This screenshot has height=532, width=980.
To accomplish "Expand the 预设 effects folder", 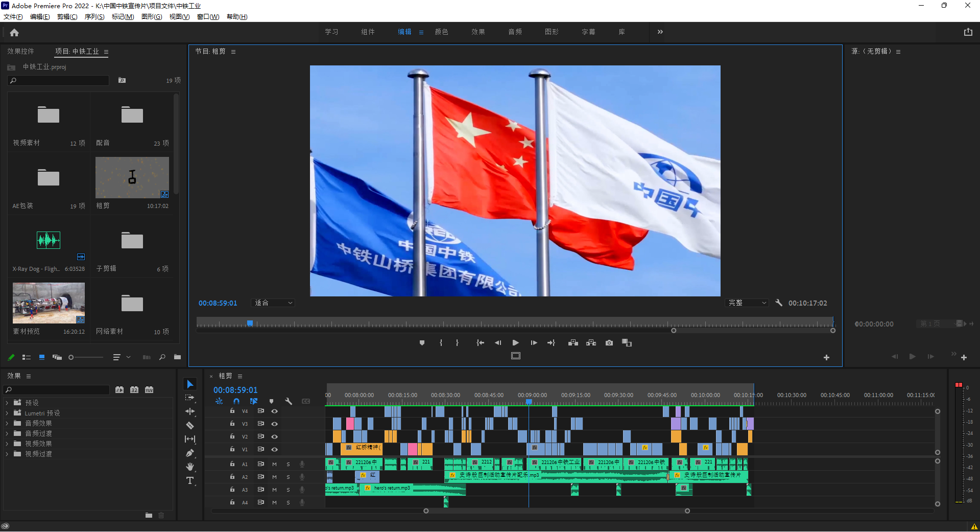I will (x=7, y=403).
